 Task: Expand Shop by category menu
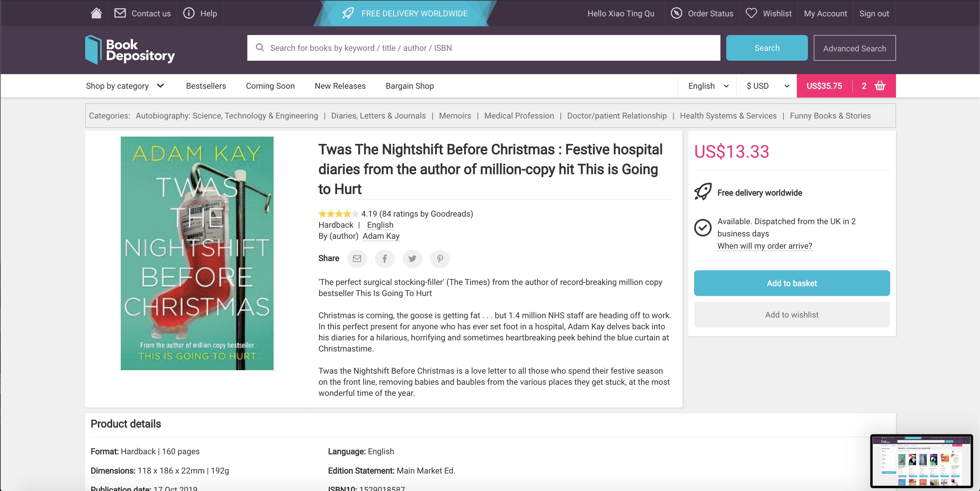125,86
